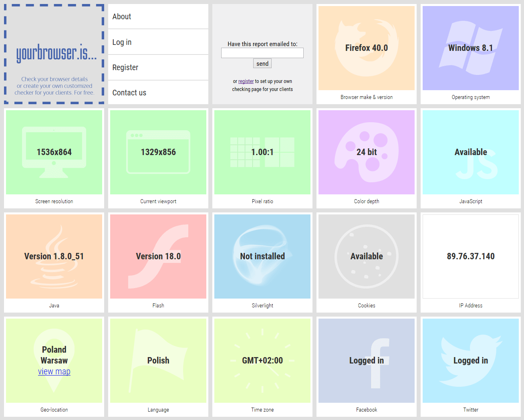Click the Silverlight caption label
Image resolution: width=524 pixels, height=420 pixels.
(x=262, y=306)
